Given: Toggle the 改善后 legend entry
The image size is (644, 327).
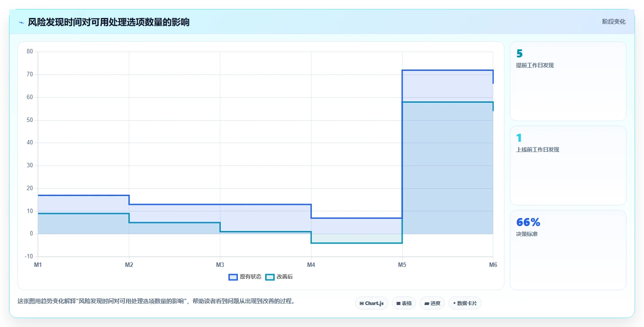Looking at the screenshot, I should [279, 277].
